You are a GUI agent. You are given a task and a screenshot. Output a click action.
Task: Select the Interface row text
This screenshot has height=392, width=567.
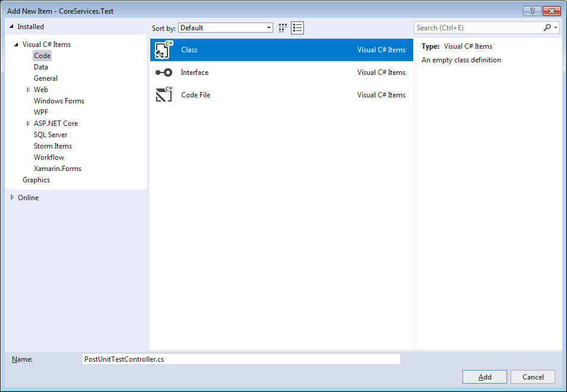pyautogui.click(x=195, y=72)
